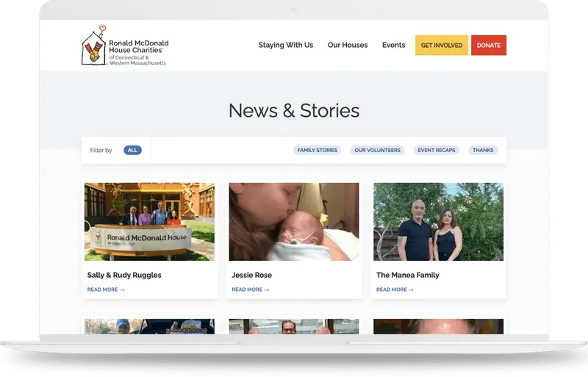Click the red Donate button
This screenshot has width=588, height=377.
[489, 45]
